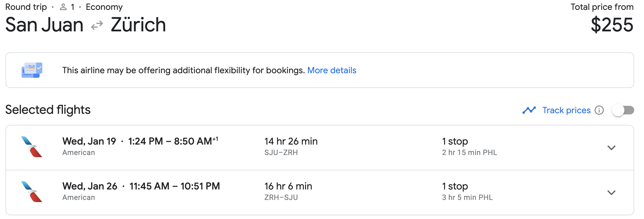644x219 pixels.
Task: Click the flexible booking ticket icon
Action: (32, 70)
